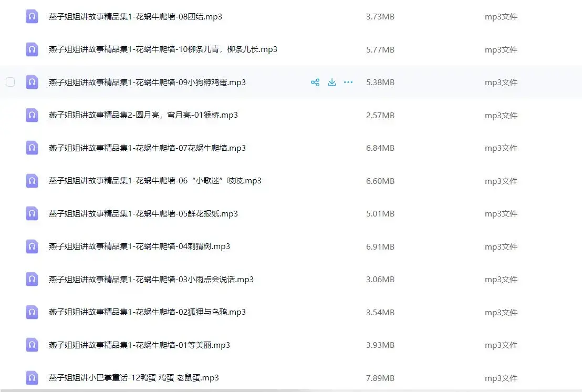Select the audio file icon beside 08团结.mp3

pyautogui.click(x=32, y=16)
